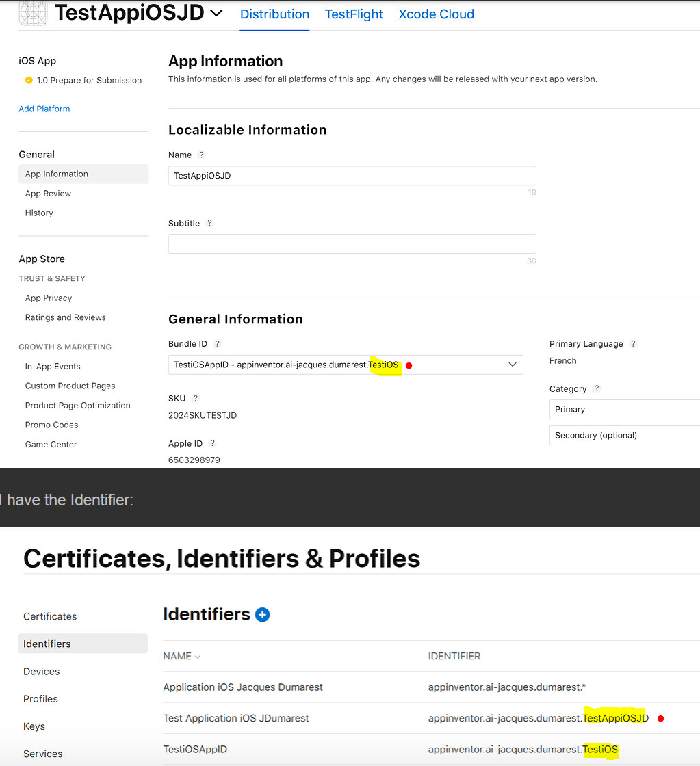Switch to the TestFlight tab

click(x=354, y=14)
